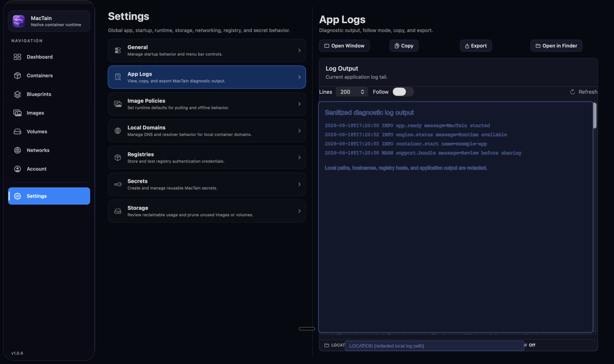
Task: Click the 'container.start' log line
Action: coord(406,144)
